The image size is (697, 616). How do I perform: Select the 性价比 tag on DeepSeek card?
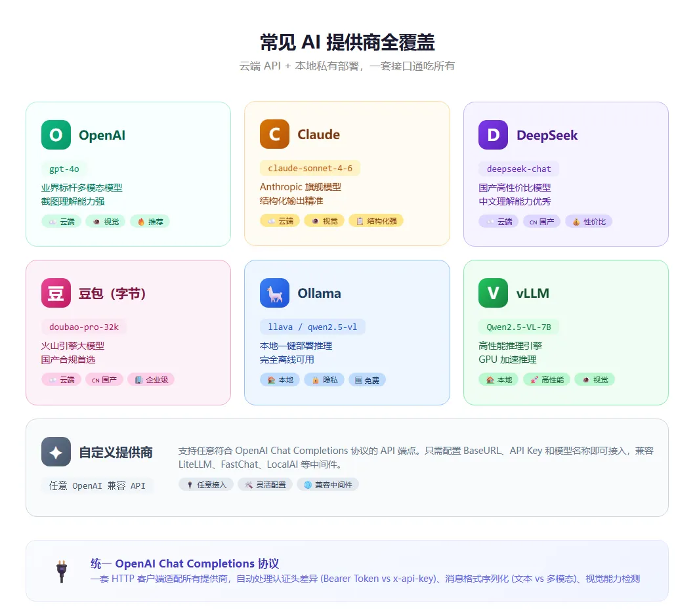pos(589,221)
